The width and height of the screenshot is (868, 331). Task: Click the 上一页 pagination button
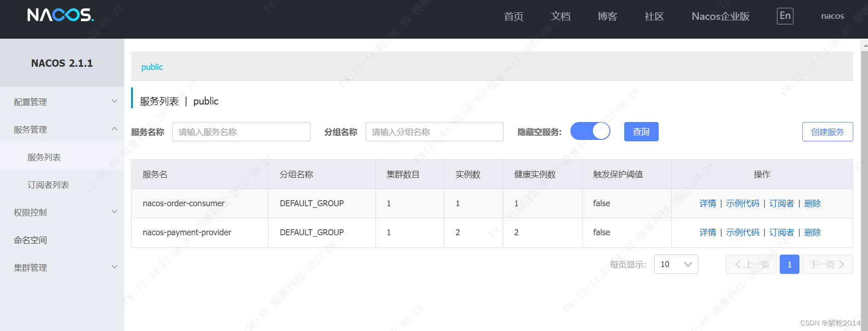tap(751, 264)
